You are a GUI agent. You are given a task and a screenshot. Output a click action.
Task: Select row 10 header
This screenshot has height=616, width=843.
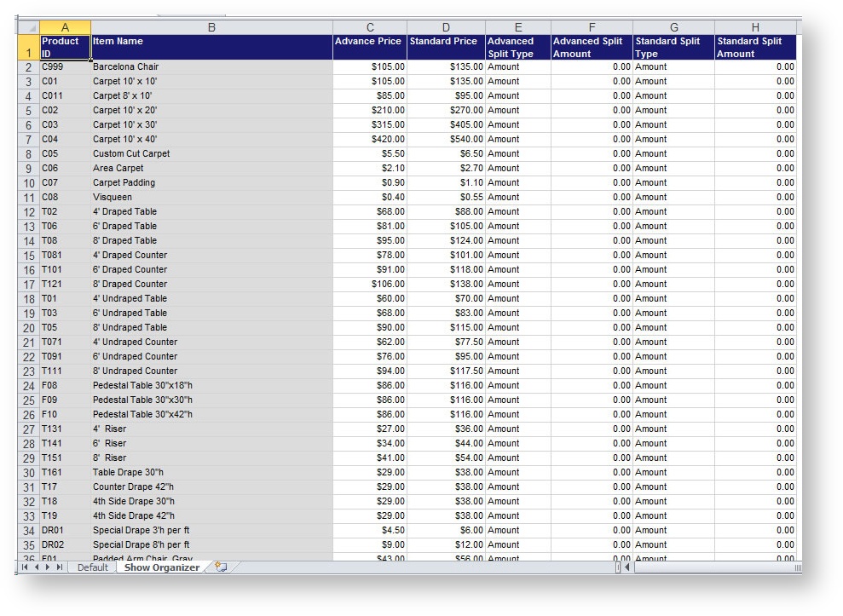(x=28, y=183)
